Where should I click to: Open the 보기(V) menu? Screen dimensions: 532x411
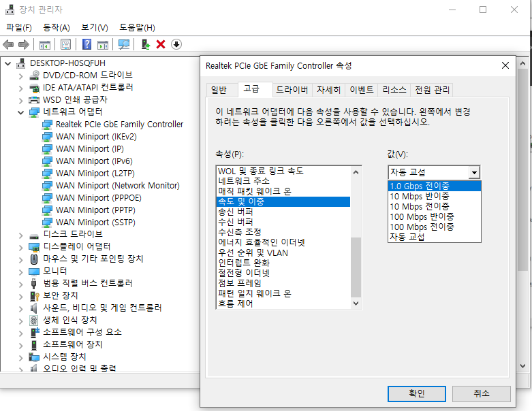pos(94,27)
